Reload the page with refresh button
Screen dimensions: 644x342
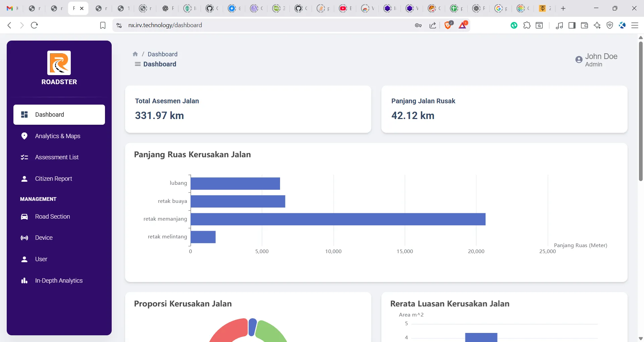coord(34,25)
